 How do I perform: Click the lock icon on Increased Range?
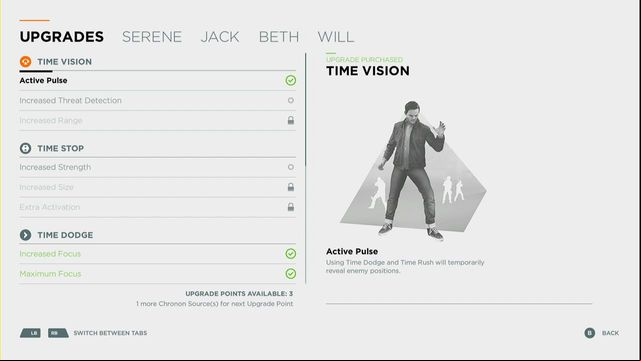pos(291,120)
